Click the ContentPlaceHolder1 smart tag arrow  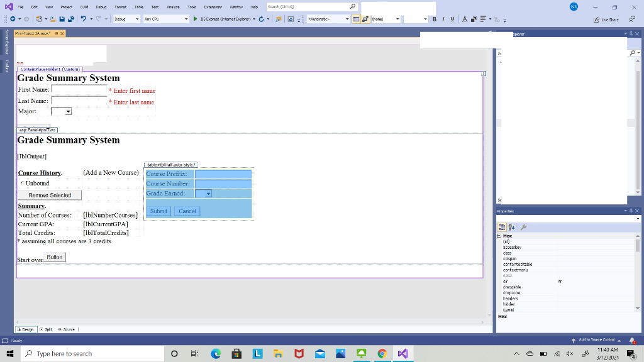[x=484, y=74]
